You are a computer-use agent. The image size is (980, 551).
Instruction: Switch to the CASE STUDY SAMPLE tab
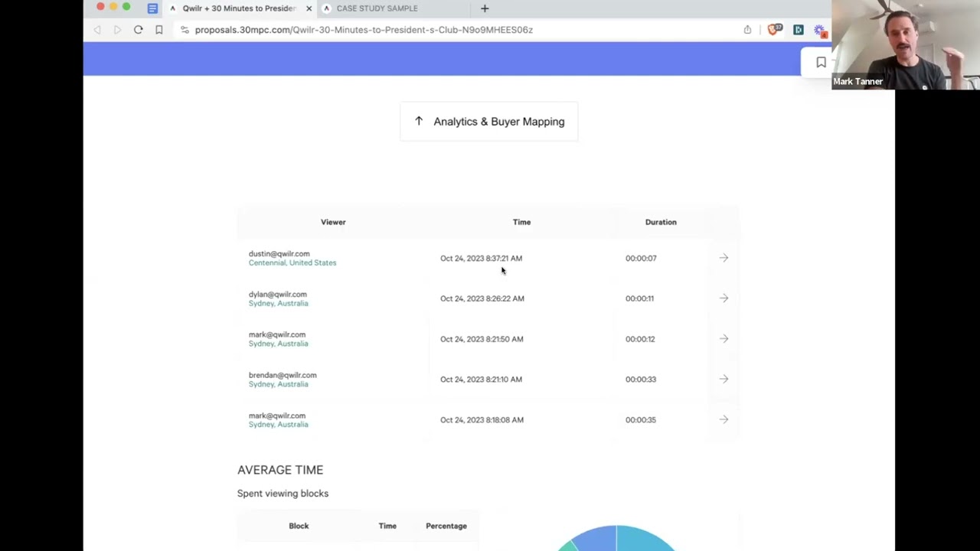click(x=377, y=8)
